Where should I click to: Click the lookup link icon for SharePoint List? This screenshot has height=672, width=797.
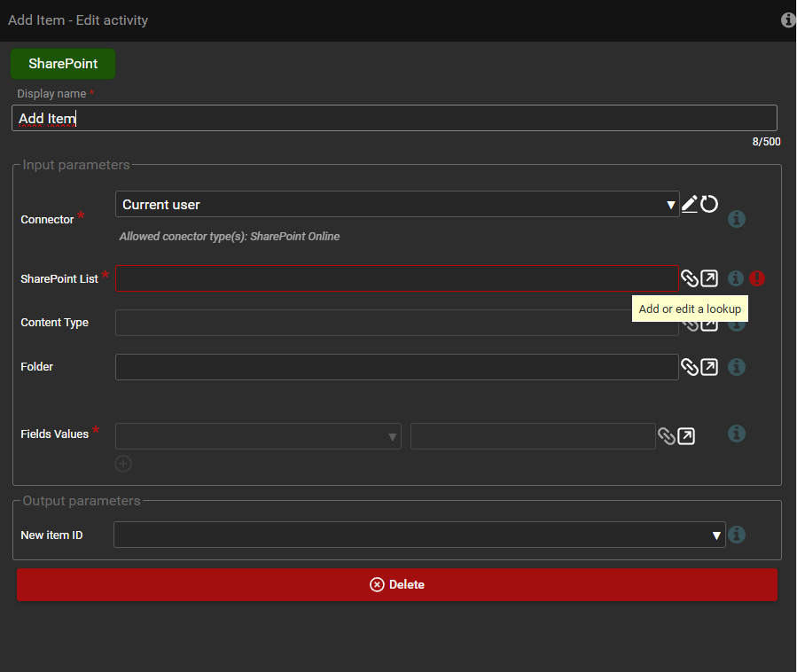[689, 278]
